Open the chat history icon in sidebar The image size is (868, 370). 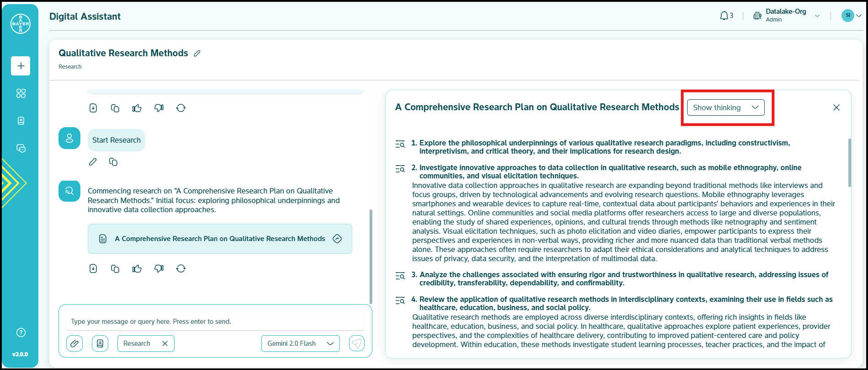(x=21, y=149)
